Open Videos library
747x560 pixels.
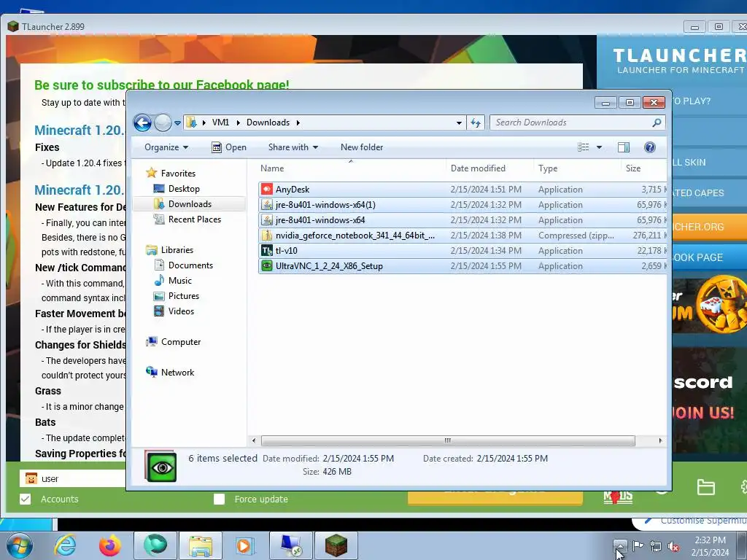[174, 311]
